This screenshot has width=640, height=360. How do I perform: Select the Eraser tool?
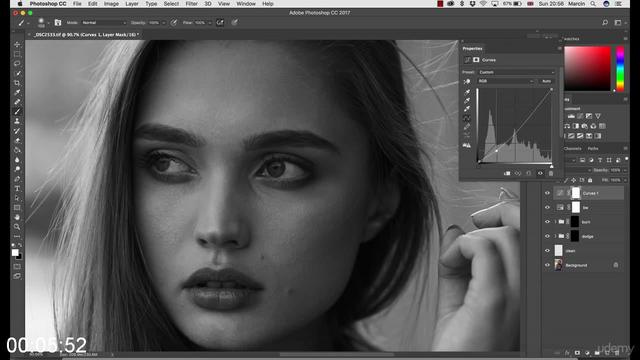click(x=17, y=140)
